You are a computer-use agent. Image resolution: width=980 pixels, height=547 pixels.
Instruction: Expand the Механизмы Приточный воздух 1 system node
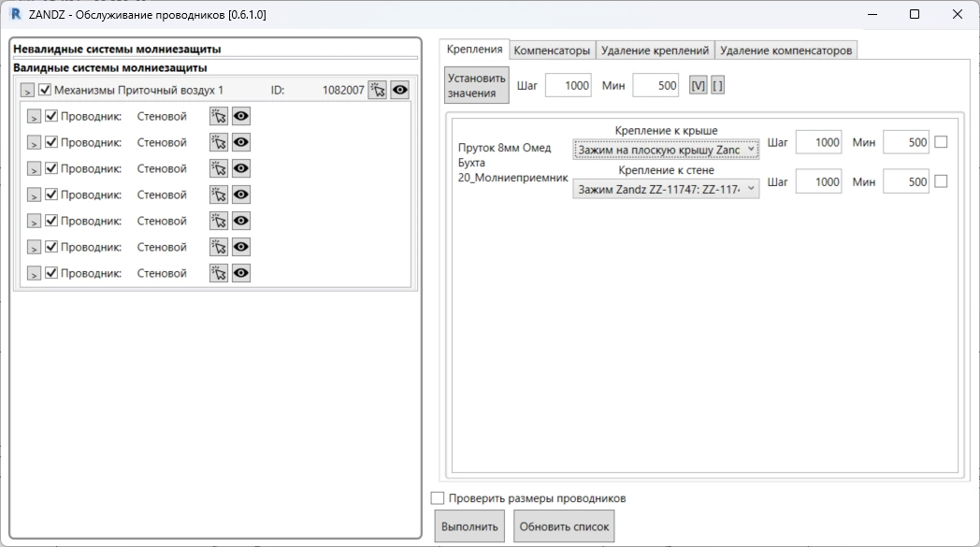[27, 91]
